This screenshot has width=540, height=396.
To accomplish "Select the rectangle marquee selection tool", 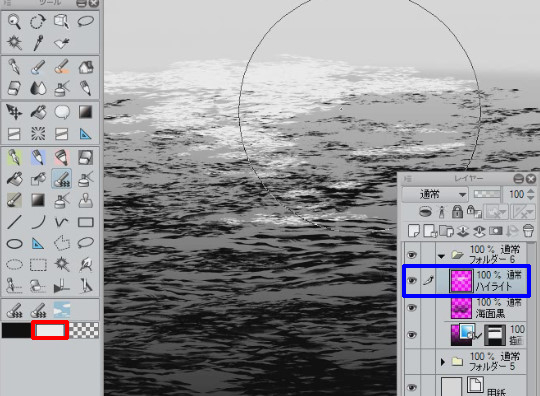I will [x=38, y=265].
